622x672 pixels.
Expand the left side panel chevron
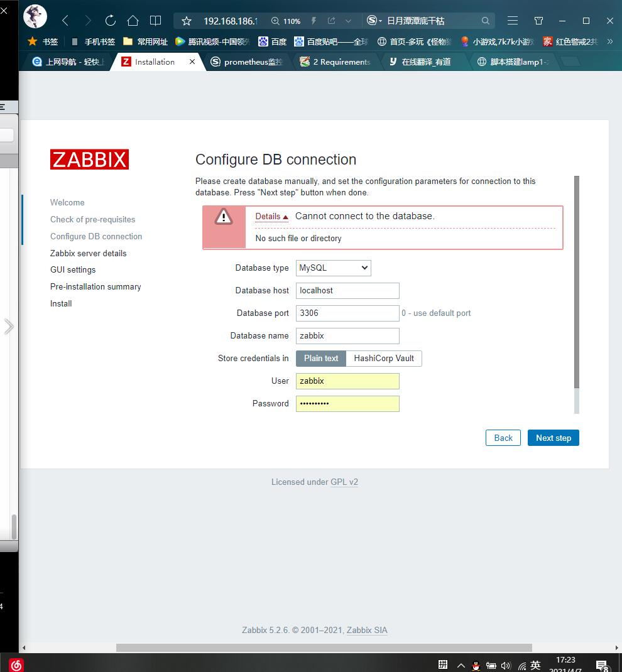[x=9, y=327]
